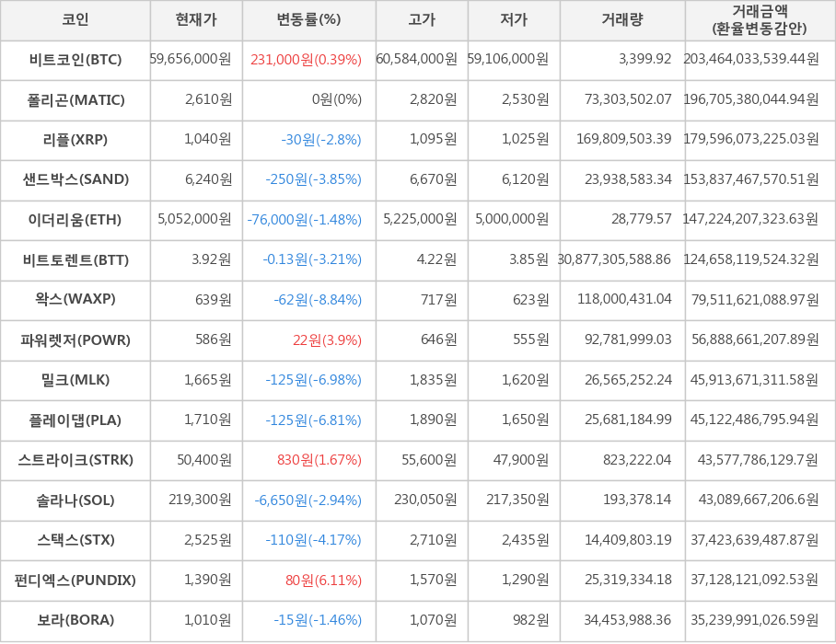The image size is (836, 644).
Task: Select 파워렛저(POWR) coin name
Action: pos(75,340)
